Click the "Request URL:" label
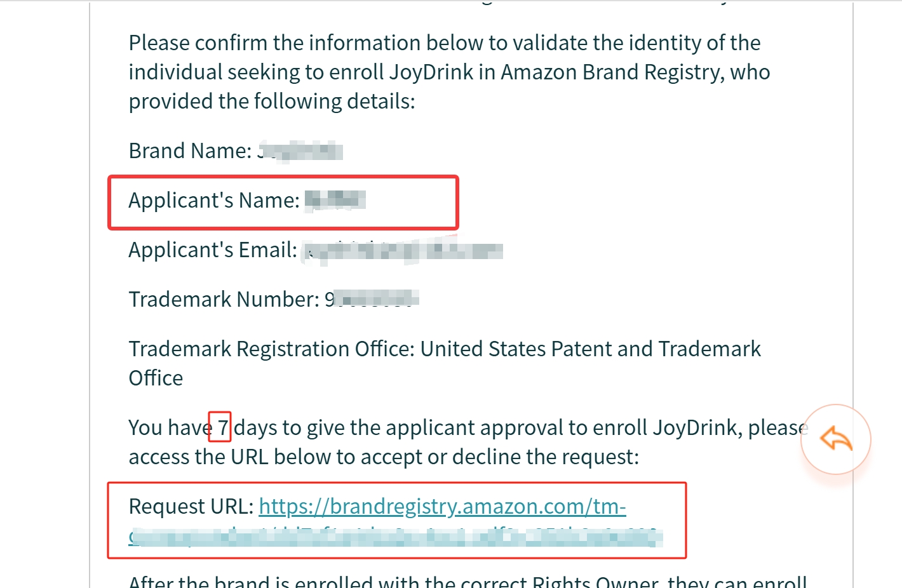Screen dimensions: 902x588 tap(191, 507)
